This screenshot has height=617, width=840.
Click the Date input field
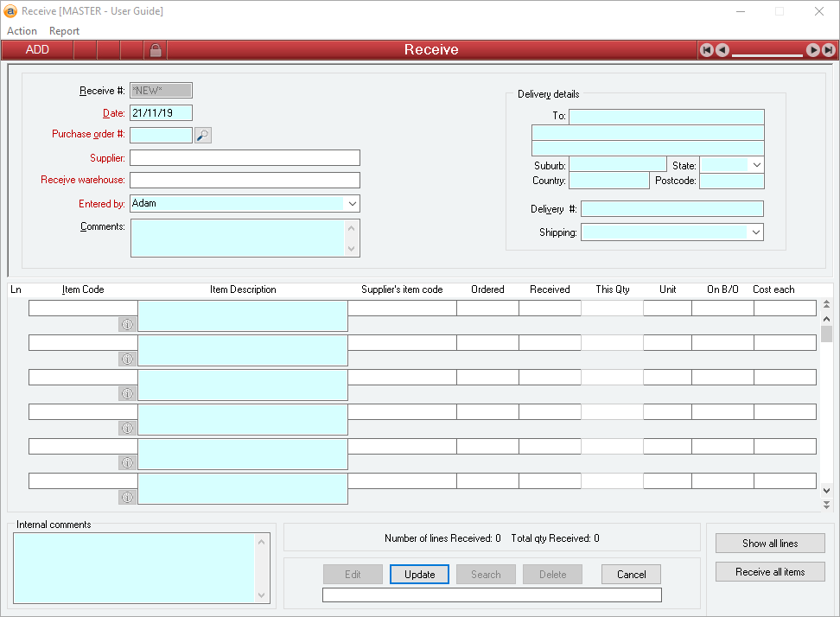pos(161,113)
